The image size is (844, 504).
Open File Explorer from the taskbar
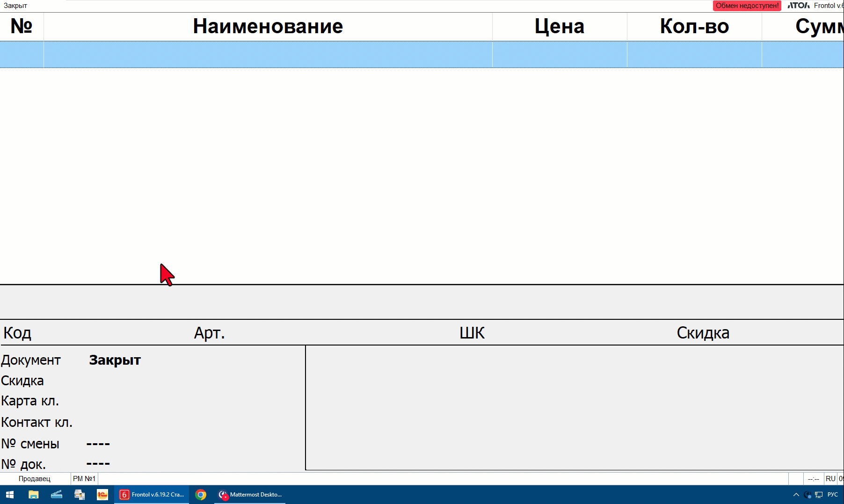pos(33,495)
